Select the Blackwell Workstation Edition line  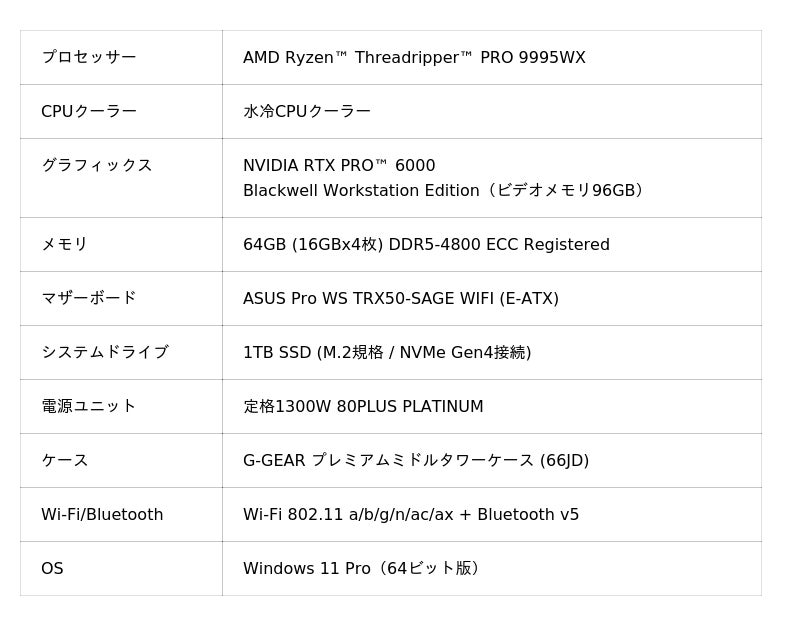tap(443, 190)
